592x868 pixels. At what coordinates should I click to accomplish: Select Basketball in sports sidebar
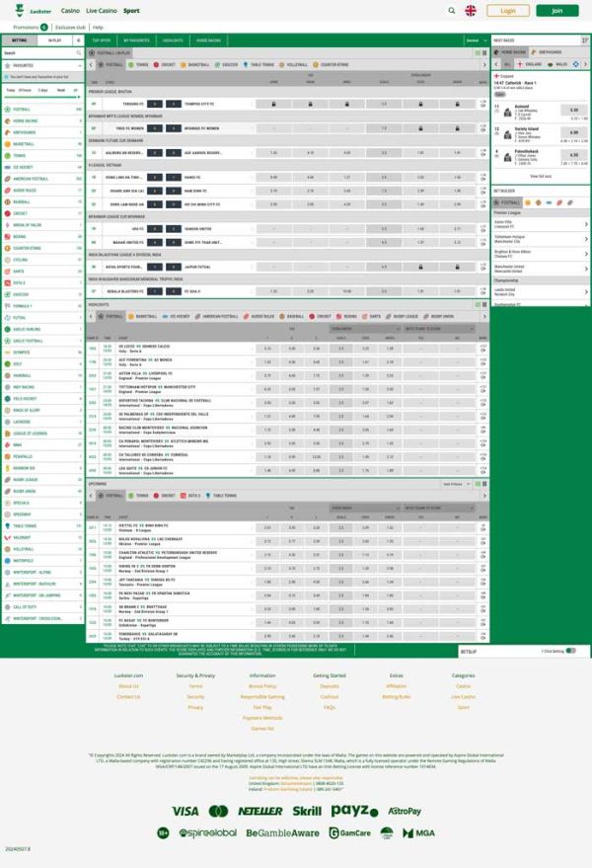pyautogui.click(x=42, y=144)
